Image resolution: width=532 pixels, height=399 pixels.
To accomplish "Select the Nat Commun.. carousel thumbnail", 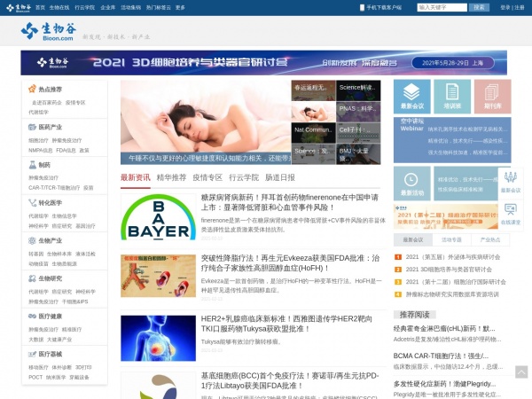I will (314, 133).
